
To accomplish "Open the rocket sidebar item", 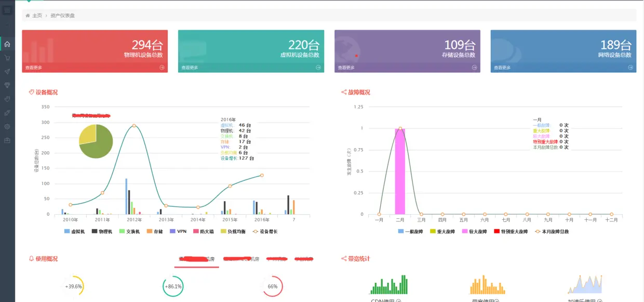I will (7, 112).
